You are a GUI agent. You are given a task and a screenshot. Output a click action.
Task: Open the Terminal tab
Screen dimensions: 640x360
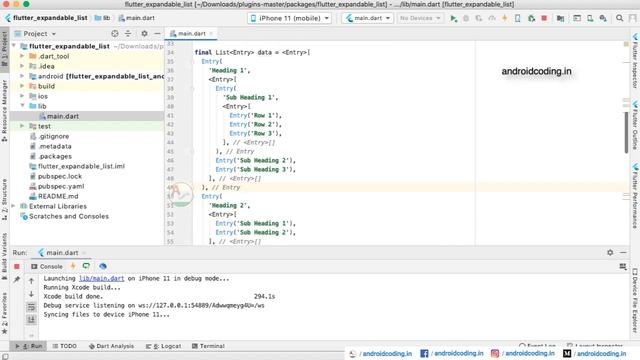[x=208, y=346]
